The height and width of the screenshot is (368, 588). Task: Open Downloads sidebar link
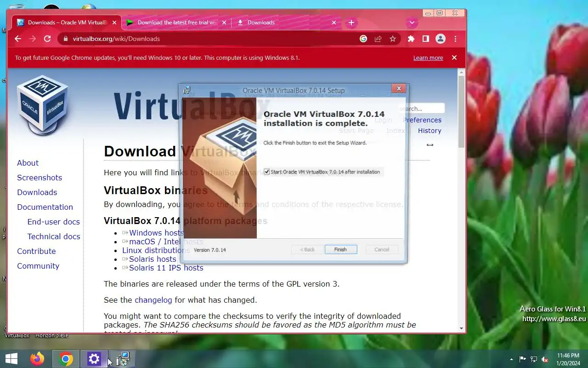[x=37, y=192]
